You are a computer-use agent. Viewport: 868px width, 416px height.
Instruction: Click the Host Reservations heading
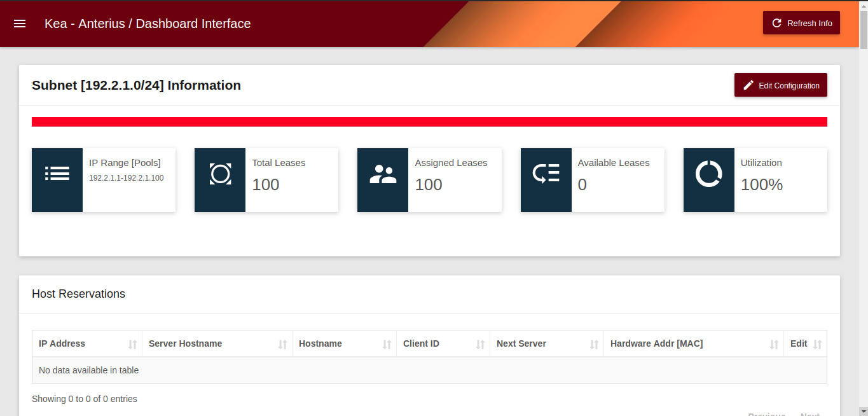pyautogui.click(x=78, y=294)
